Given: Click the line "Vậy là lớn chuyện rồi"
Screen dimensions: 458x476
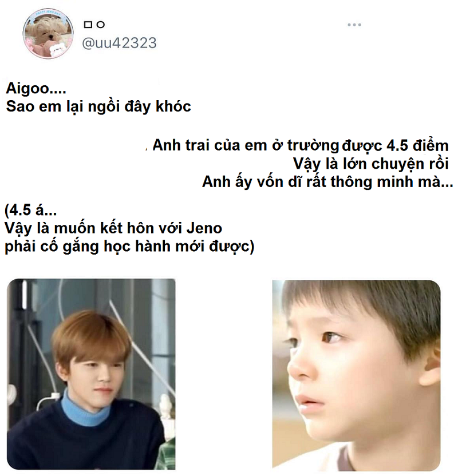Looking at the screenshot, I should point(370,164).
